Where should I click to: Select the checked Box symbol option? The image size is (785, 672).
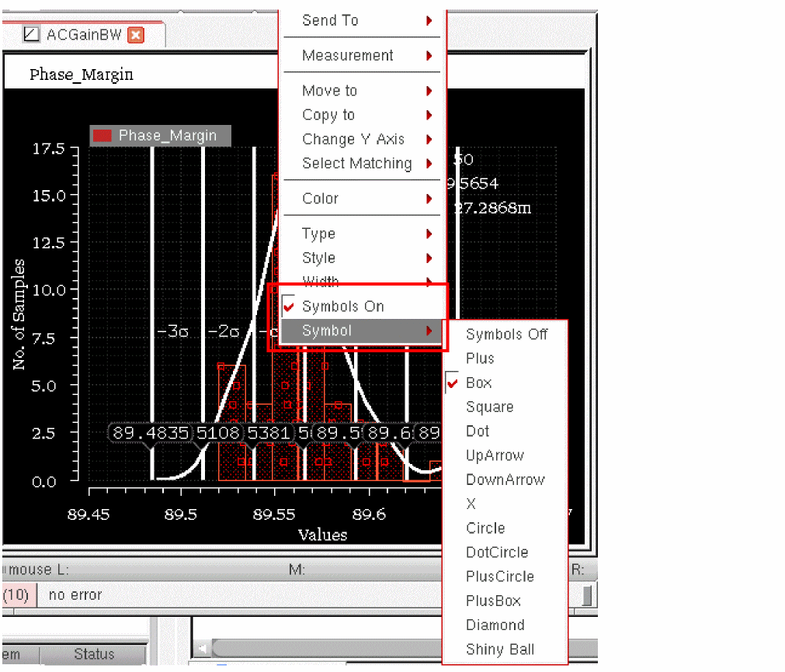(x=478, y=383)
